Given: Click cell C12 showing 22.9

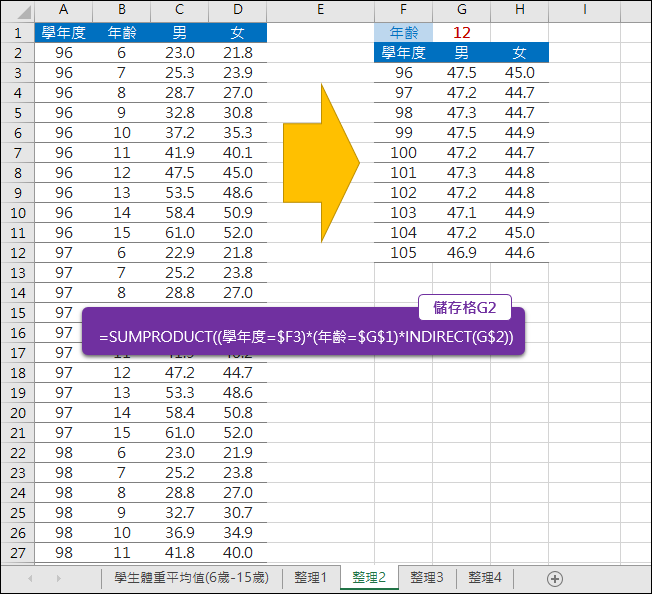Looking at the screenshot, I should (x=179, y=253).
